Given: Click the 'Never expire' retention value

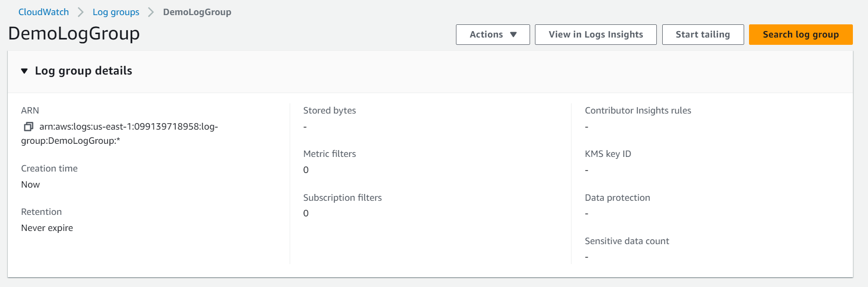Looking at the screenshot, I should click(47, 228).
